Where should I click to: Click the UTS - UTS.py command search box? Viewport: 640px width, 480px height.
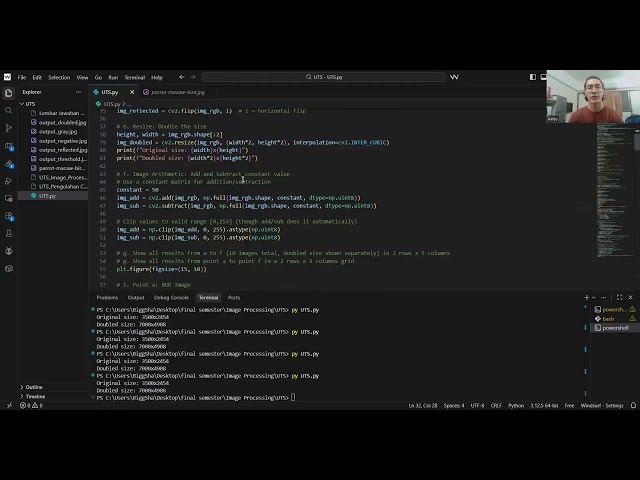323,77
